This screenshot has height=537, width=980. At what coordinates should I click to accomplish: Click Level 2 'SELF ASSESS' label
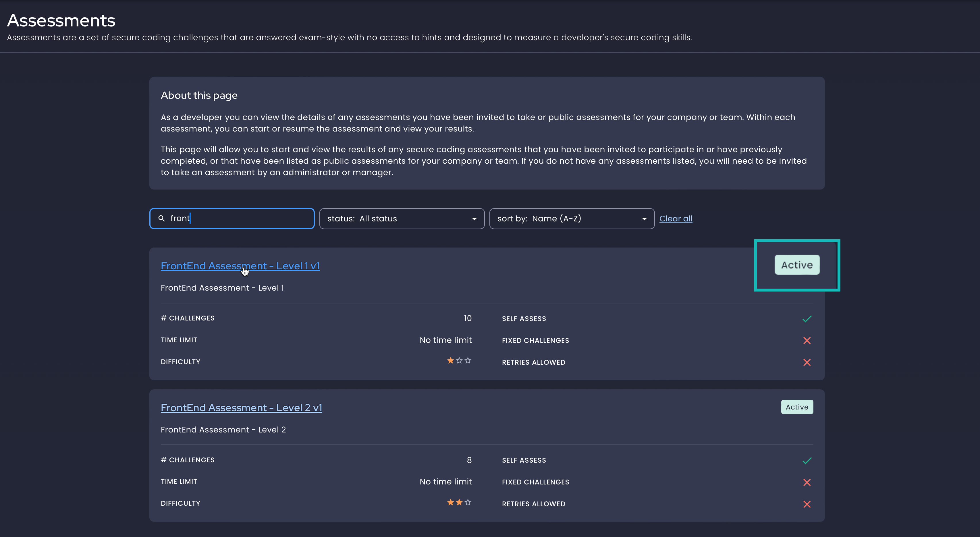524,461
